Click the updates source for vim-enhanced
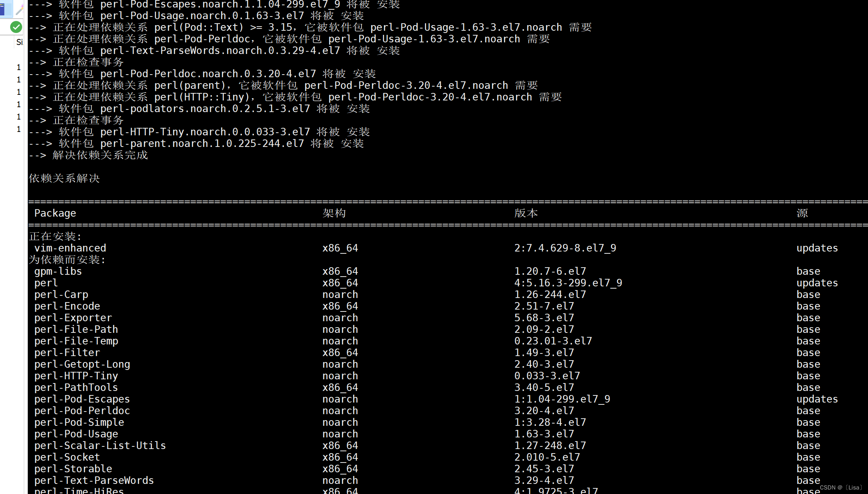The height and width of the screenshot is (494, 868). [x=817, y=248]
